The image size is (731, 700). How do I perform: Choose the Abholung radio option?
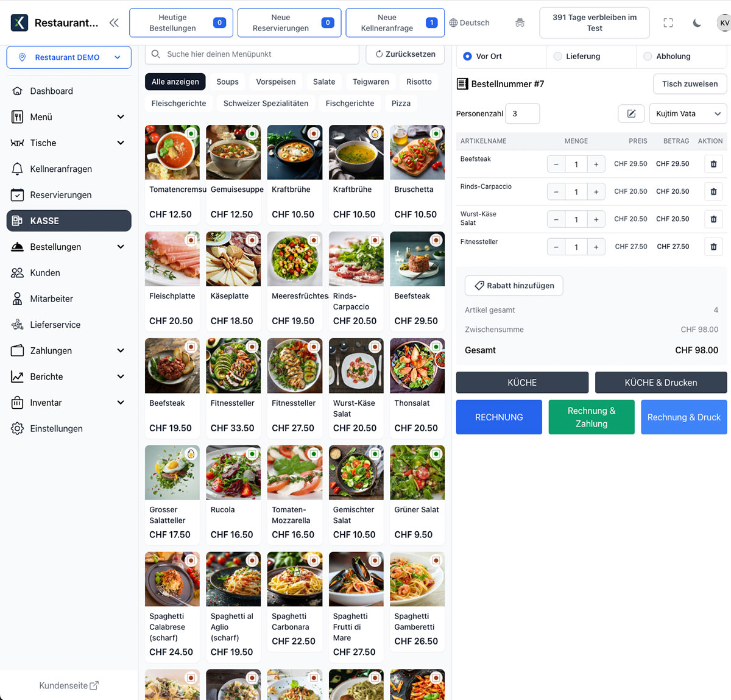[648, 56]
